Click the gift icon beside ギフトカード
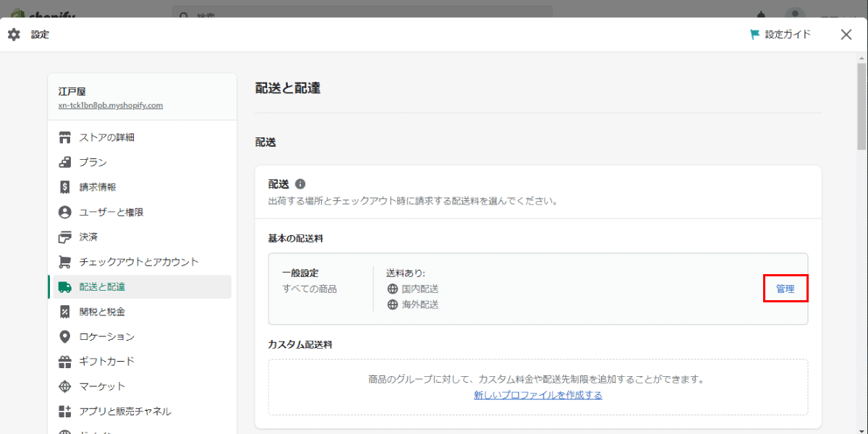 pyautogui.click(x=65, y=362)
